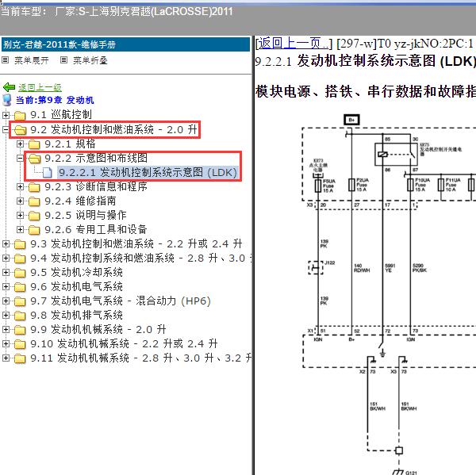Open 9.2.2.1 发动机控制系统示意图 (LDK)
This screenshot has height=475, width=476.
point(148,172)
